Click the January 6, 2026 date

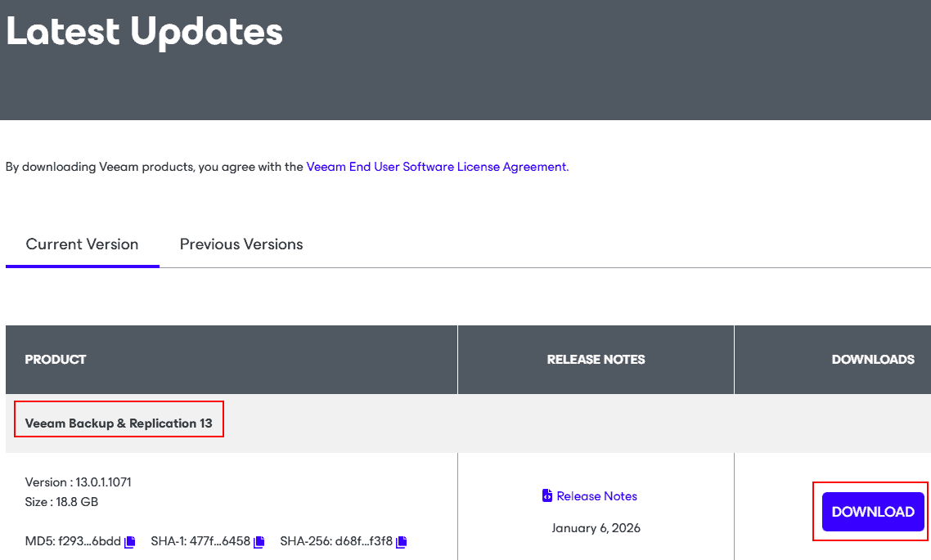tap(596, 528)
